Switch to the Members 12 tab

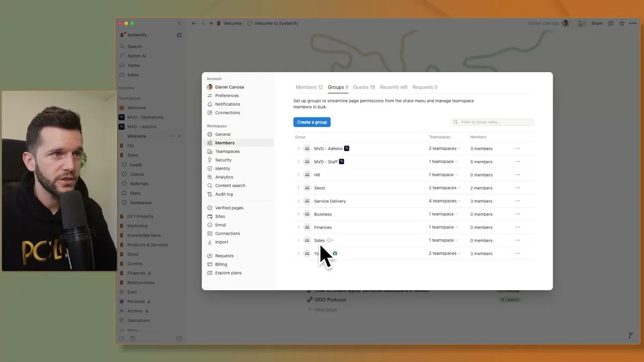point(309,86)
